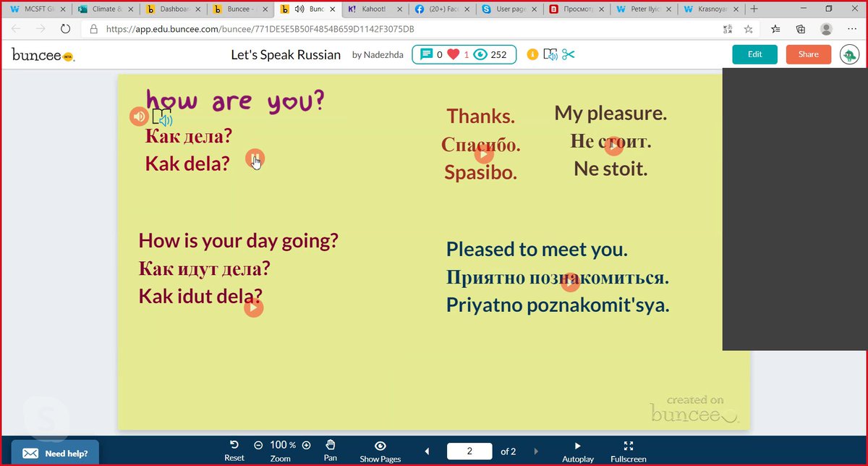Open the yellow info icon
Viewport: 868px width, 466px height.
pos(532,54)
